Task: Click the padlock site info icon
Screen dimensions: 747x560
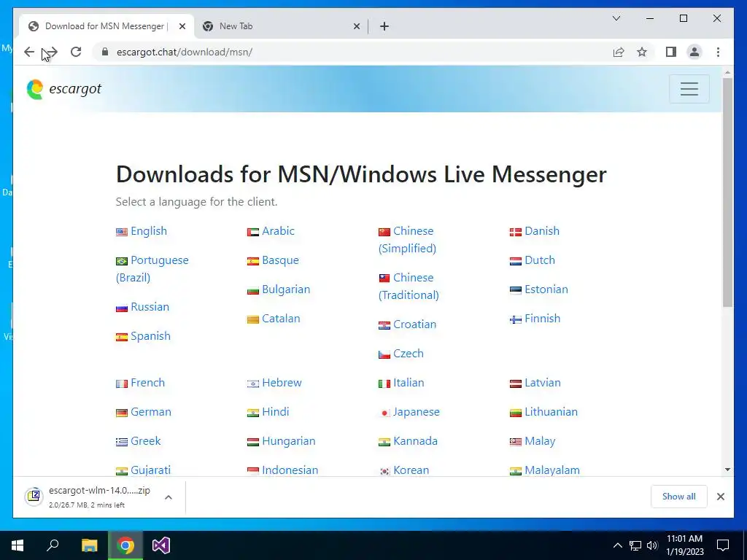Action: tap(105, 52)
